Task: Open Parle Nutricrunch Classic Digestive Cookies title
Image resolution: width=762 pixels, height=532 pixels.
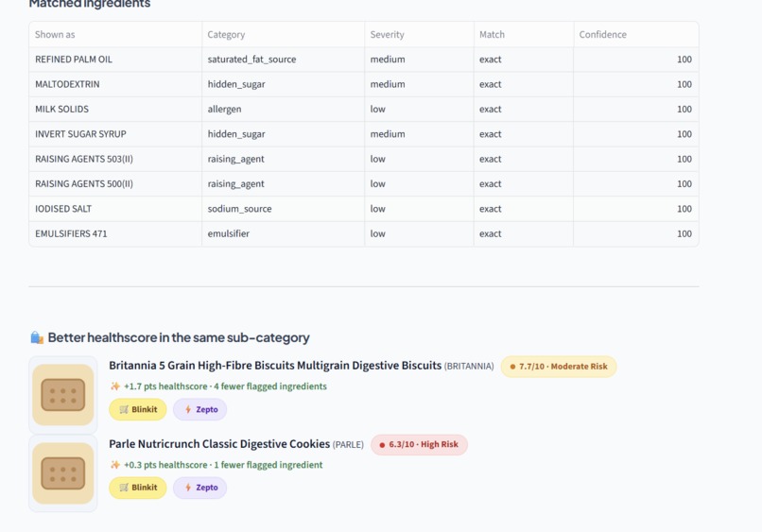Action: (219, 444)
